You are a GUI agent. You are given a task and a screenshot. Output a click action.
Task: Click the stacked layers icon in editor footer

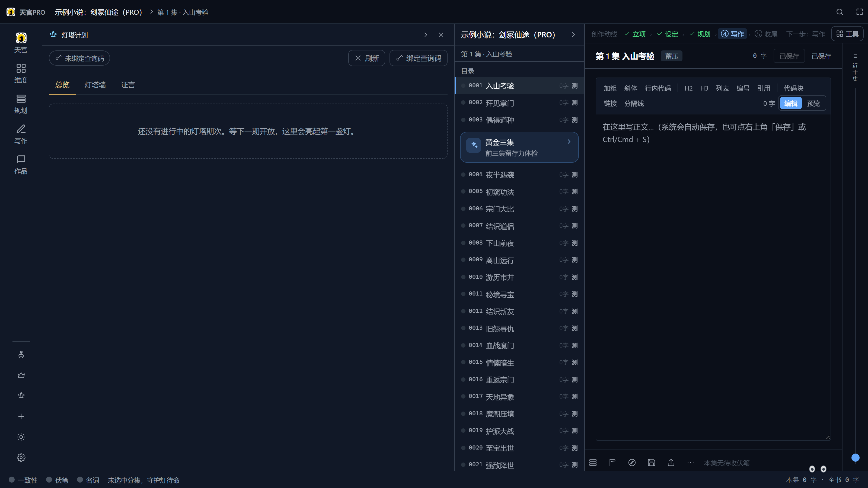click(x=593, y=463)
